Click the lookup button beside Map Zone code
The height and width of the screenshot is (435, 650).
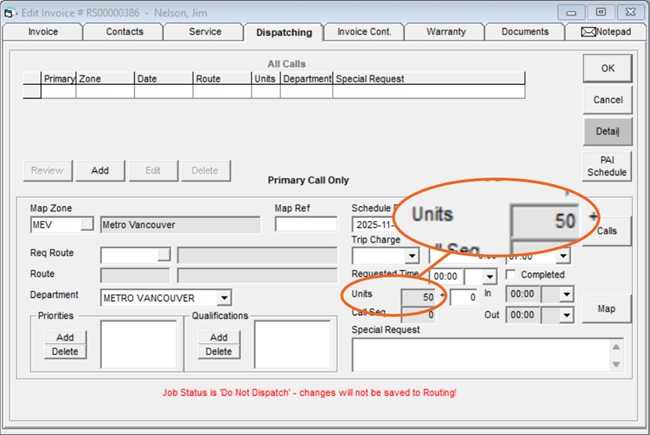[87, 224]
